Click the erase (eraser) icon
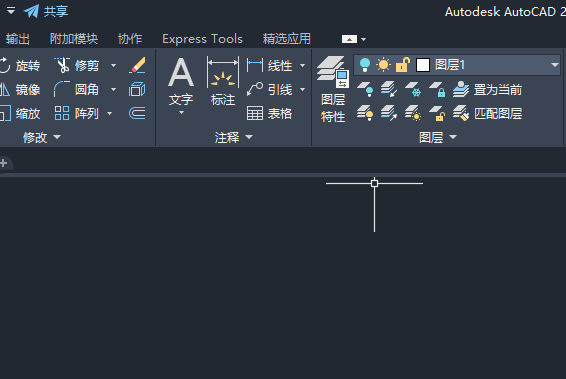This screenshot has width=566, height=379. click(x=137, y=65)
